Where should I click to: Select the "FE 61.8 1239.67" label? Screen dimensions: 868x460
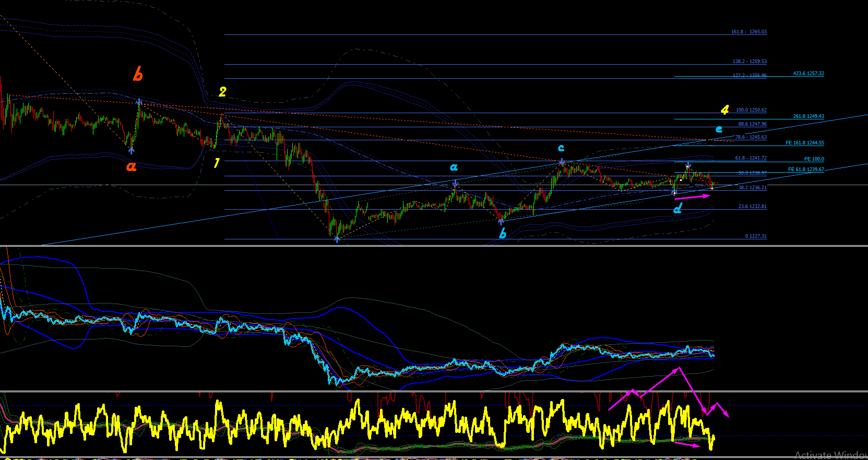[x=806, y=170]
